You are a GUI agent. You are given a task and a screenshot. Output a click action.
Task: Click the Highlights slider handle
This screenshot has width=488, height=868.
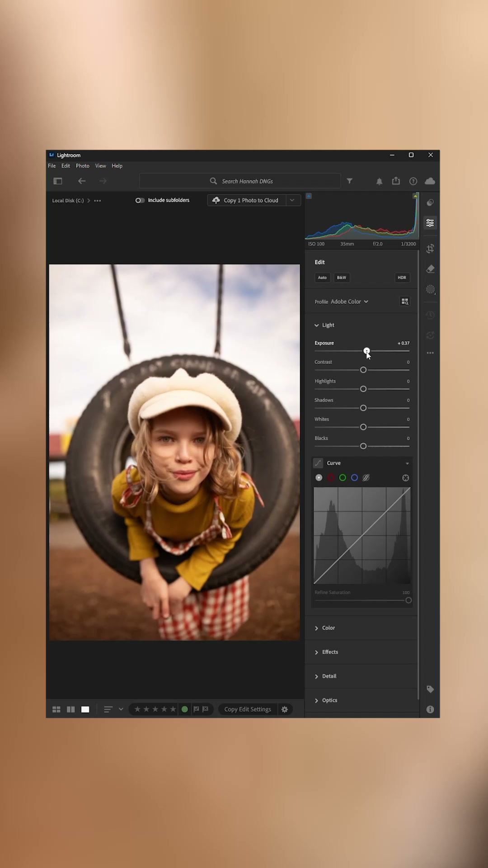[363, 389]
